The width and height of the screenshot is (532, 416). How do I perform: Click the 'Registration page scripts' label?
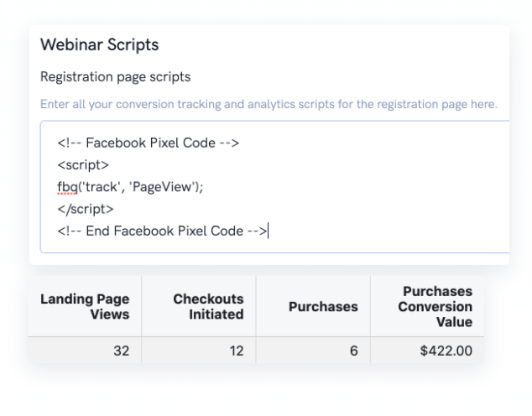coord(115,77)
